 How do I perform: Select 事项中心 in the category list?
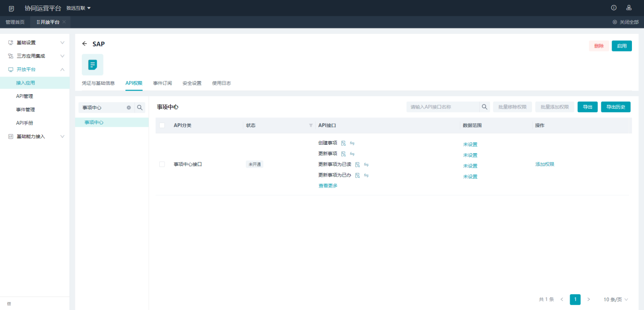tap(112, 123)
